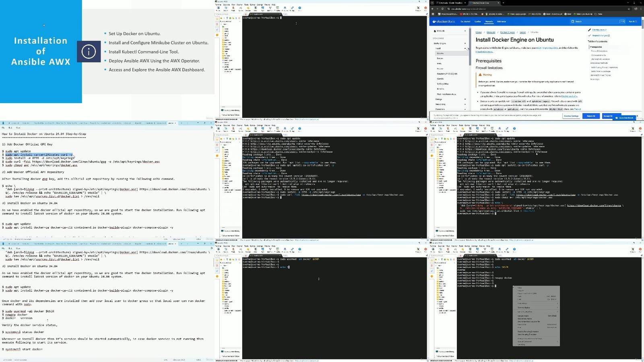The width and height of the screenshot is (644, 362).
Task: Click X server icon in MobaXterm window showing only a prompt
Action: 418,8
